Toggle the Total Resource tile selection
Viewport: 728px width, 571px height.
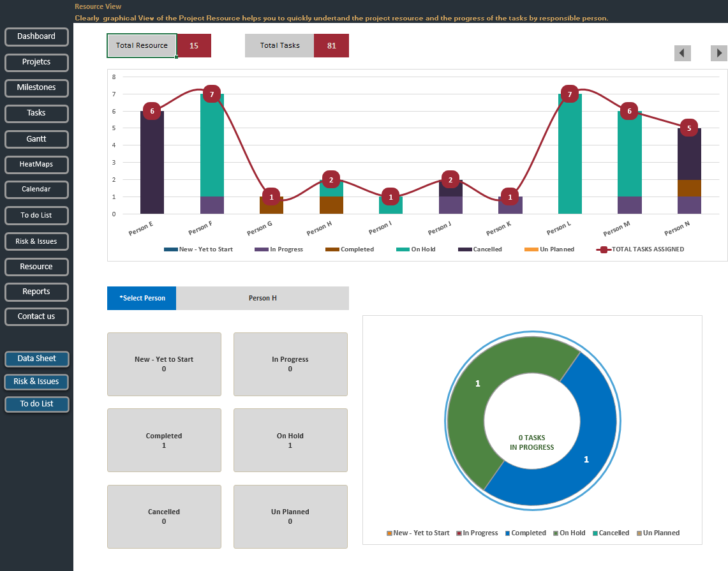tap(142, 45)
